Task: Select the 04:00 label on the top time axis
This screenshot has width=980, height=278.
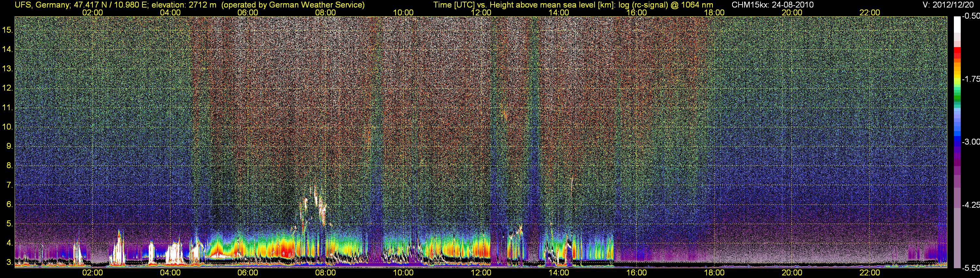Action: 170,12
